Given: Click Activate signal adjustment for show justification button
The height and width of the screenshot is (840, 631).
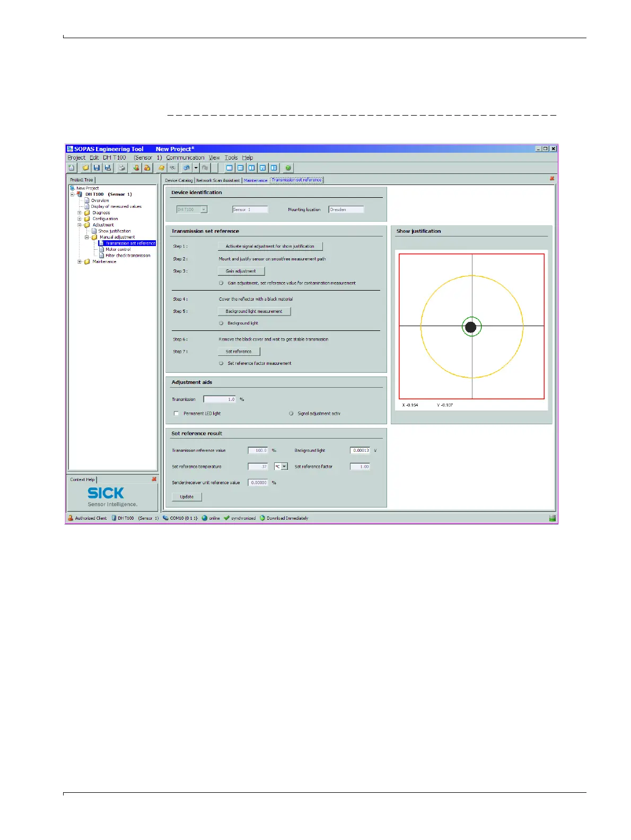Looking at the screenshot, I should tap(270, 246).
